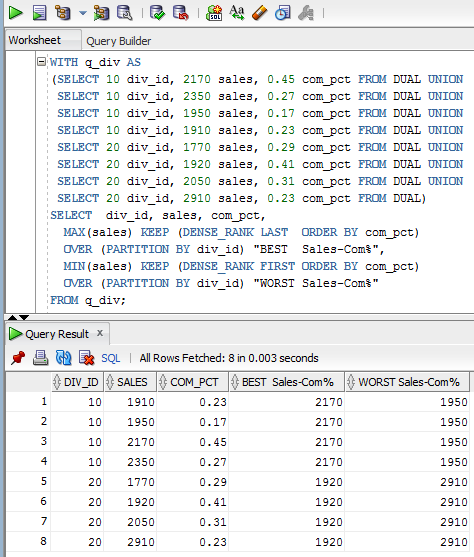The image size is (474, 557).
Task: Click the Rollback icon
Action: coord(181,13)
